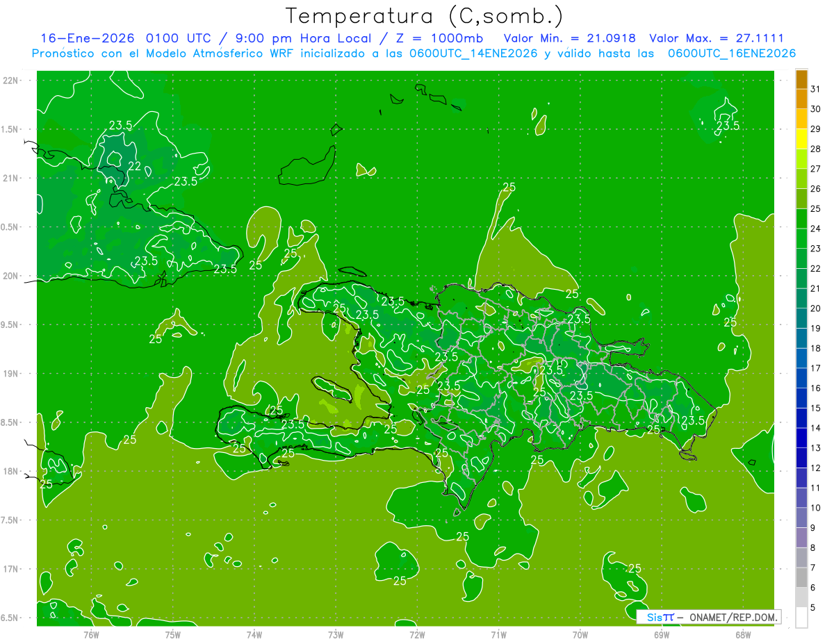Click the title 'Temperatura (C,somb.)'
The height and width of the screenshot is (644, 834).
pos(424,16)
